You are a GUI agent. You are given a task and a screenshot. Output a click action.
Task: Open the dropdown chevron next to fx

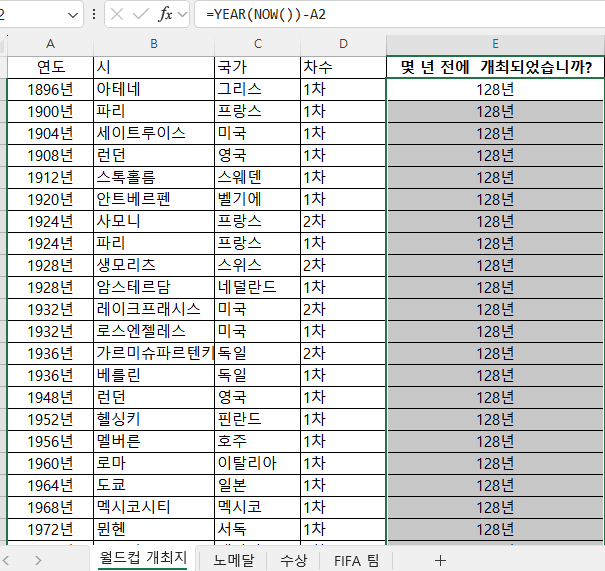[182, 15]
